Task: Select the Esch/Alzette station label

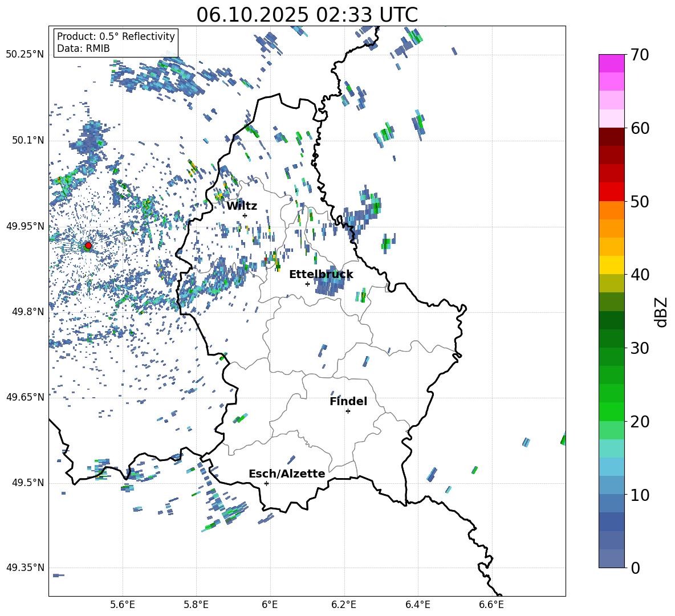Action: point(287,474)
